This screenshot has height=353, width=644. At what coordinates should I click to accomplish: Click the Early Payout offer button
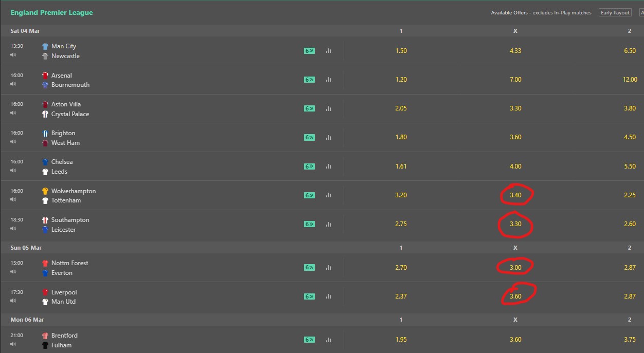pos(615,12)
